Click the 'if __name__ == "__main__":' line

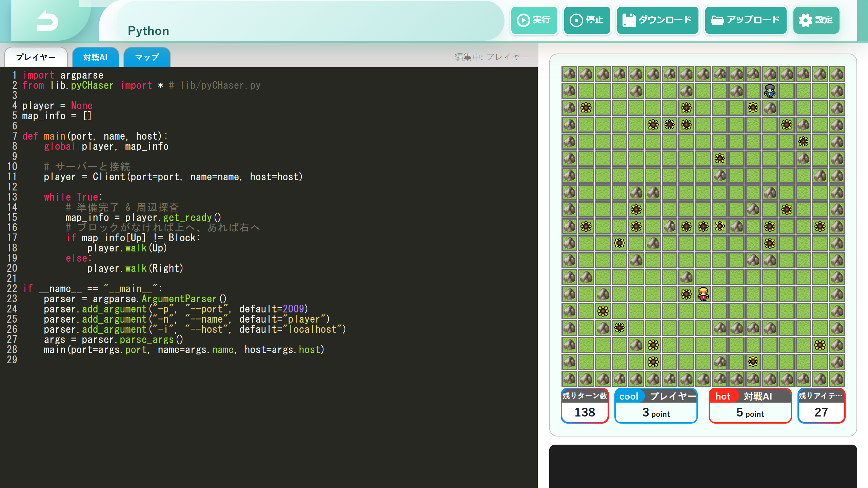click(x=93, y=288)
